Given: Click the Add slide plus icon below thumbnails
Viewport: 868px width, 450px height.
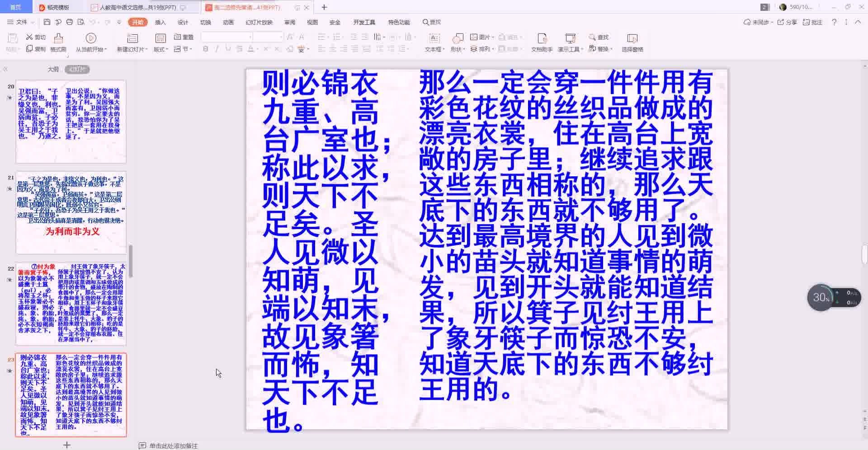Looking at the screenshot, I should 67,445.
